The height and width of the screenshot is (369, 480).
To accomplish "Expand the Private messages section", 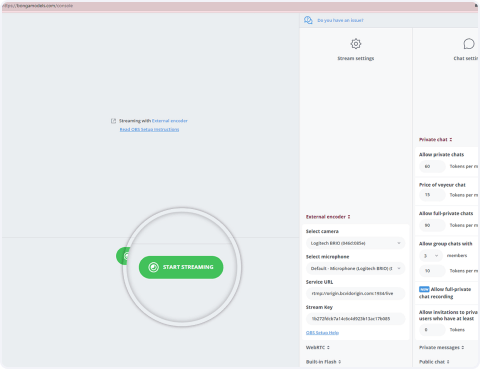I will [x=442, y=347].
